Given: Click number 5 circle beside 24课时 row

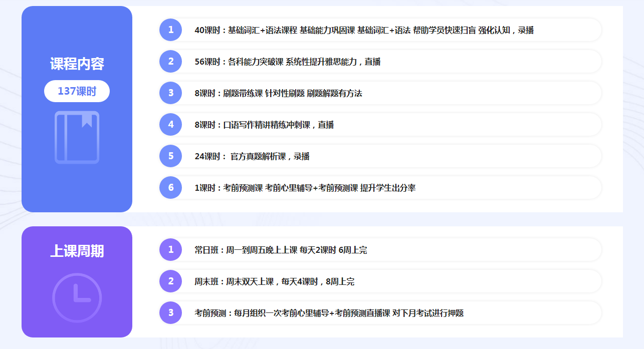Looking at the screenshot, I should point(171,156).
